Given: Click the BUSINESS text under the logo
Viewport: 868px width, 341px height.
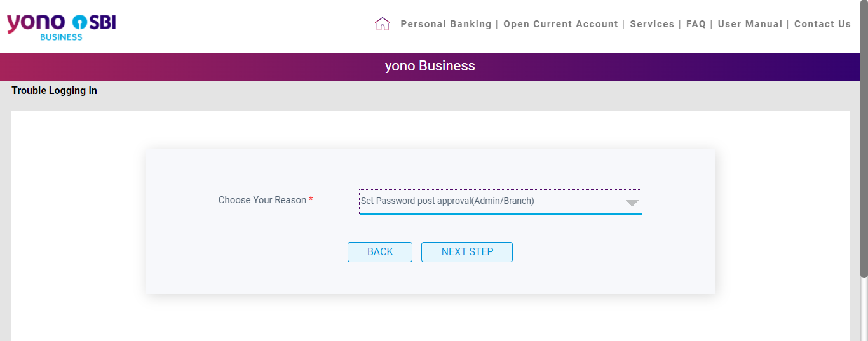Looking at the screenshot, I should (61, 37).
